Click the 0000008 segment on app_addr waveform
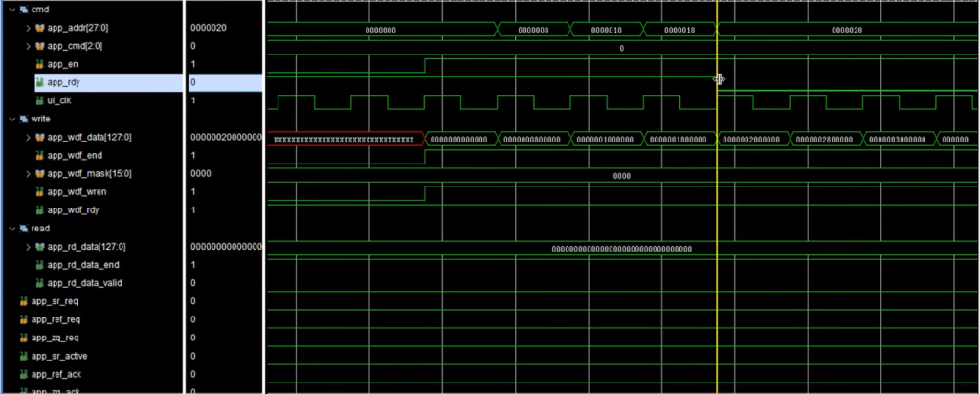Image resolution: width=980 pixels, height=394 pixels. 534,30
